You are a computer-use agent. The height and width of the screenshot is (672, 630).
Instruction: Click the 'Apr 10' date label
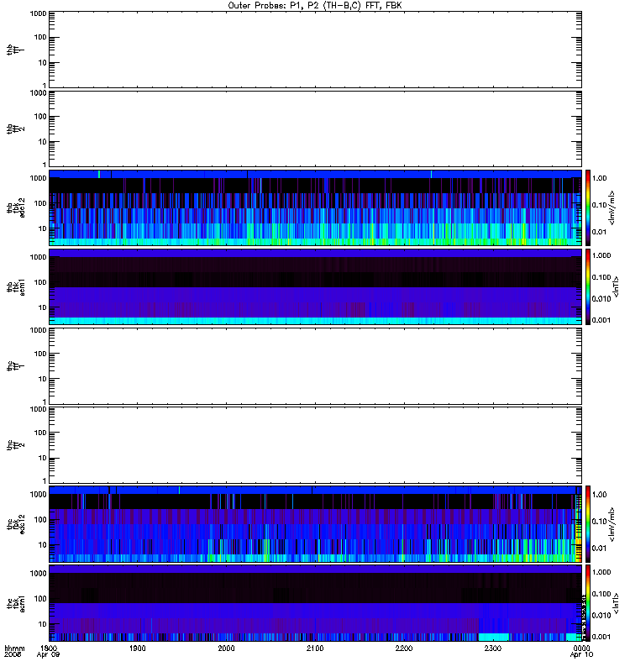tap(581, 655)
